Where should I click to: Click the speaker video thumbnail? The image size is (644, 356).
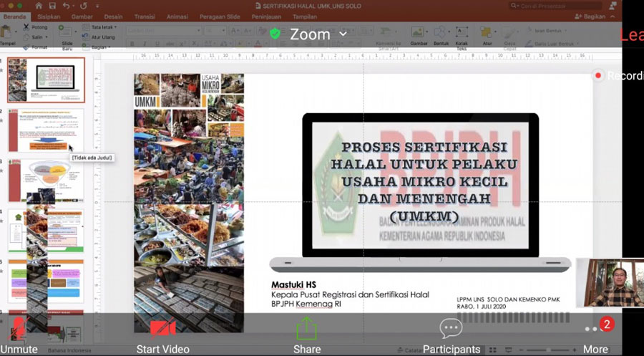tap(610, 283)
